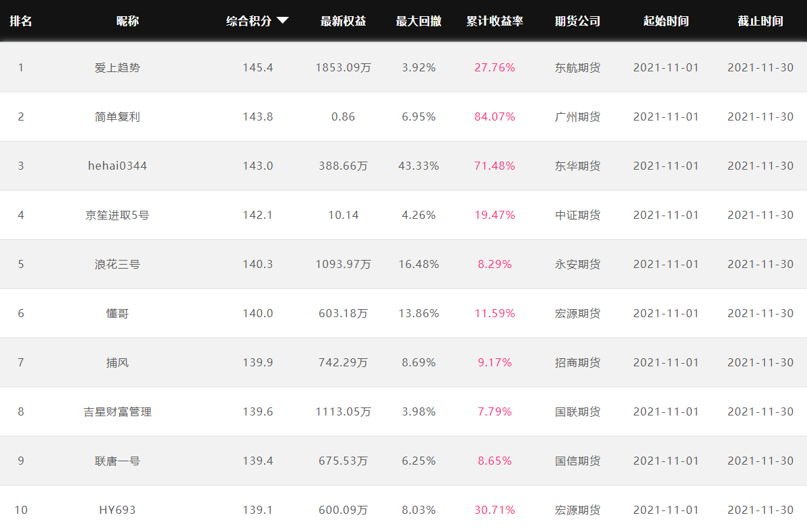
Task: Click futures company 广州期货
Action: click(x=577, y=117)
